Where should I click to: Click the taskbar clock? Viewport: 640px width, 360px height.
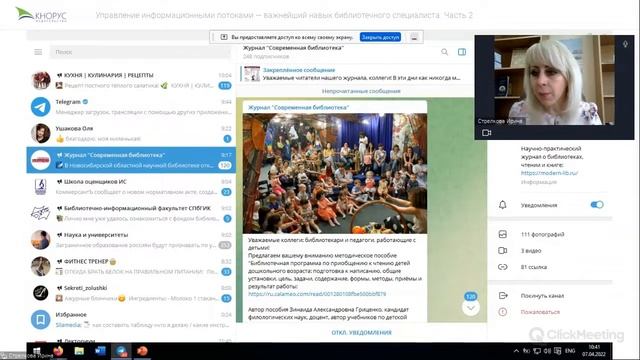(x=594, y=351)
